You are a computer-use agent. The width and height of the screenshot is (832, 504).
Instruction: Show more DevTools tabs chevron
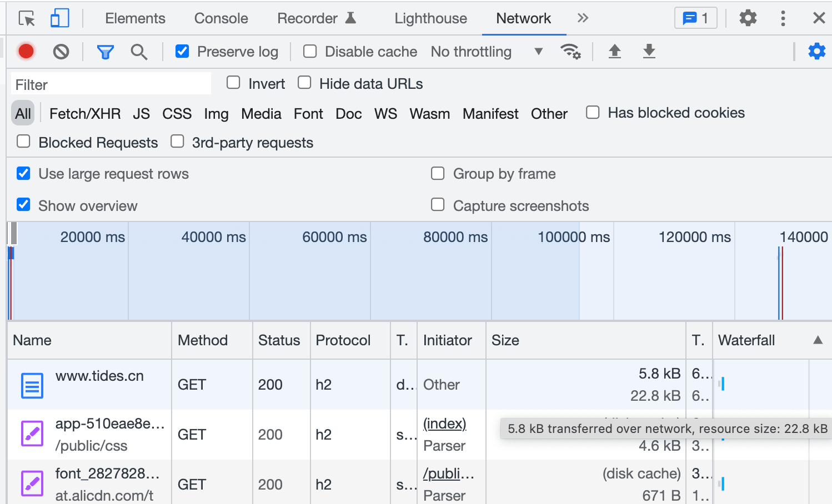click(x=583, y=18)
